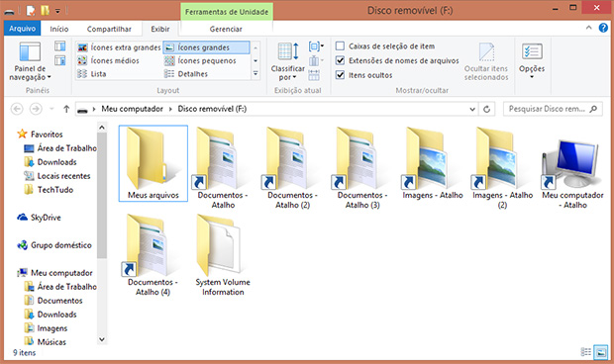The width and height of the screenshot is (614, 364).
Task: Select Documentos - Atalho (2) shortcut
Action: 292,168
